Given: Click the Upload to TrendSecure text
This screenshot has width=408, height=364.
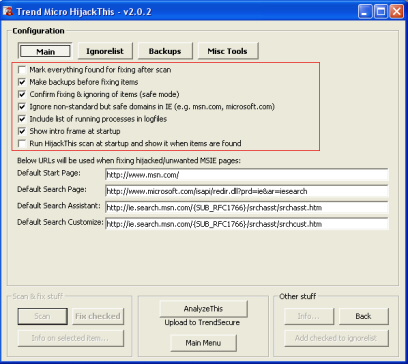Looking at the screenshot, I should point(202,323).
